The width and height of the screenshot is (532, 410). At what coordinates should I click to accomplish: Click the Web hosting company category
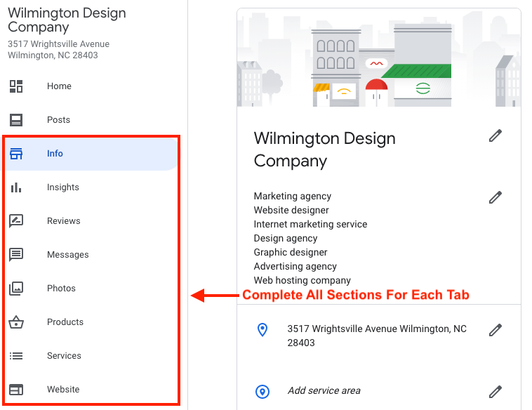tap(302, 280)
